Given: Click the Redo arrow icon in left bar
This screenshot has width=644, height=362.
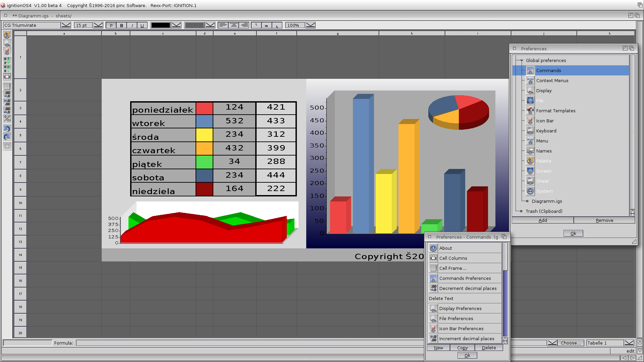Looking at the screenshot, I should [7, 137].
